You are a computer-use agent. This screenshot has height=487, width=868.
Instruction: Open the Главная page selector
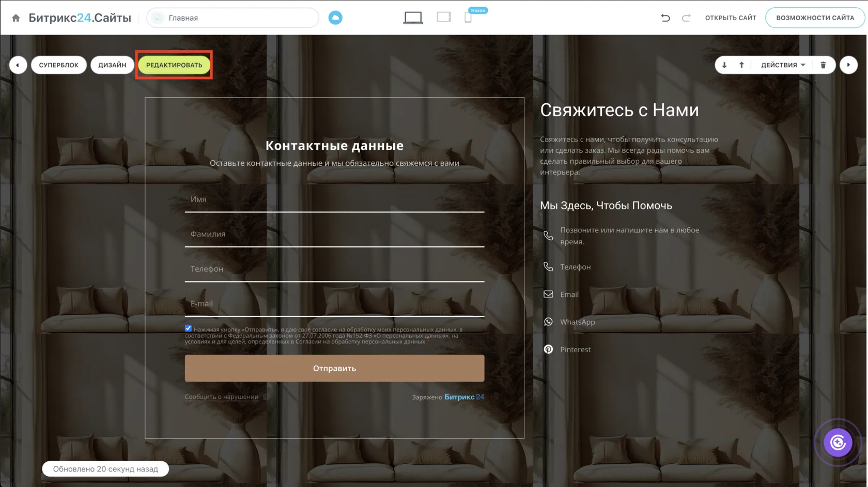click(233, 18)
